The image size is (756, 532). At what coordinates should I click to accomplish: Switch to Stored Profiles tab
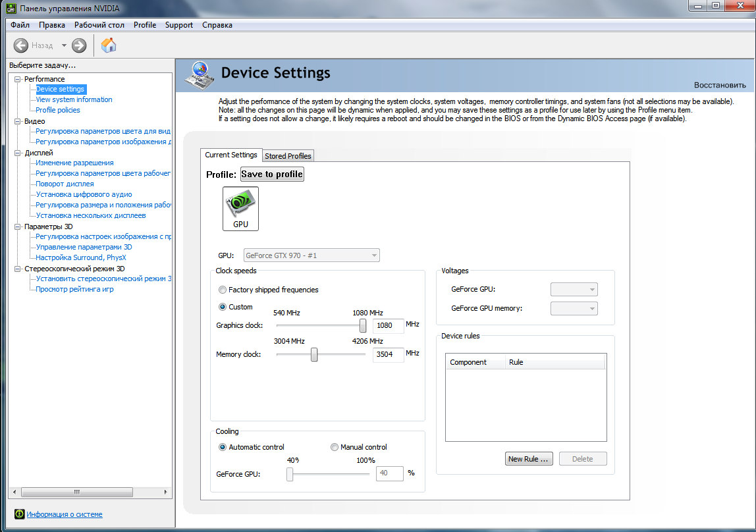click(288, 156)
